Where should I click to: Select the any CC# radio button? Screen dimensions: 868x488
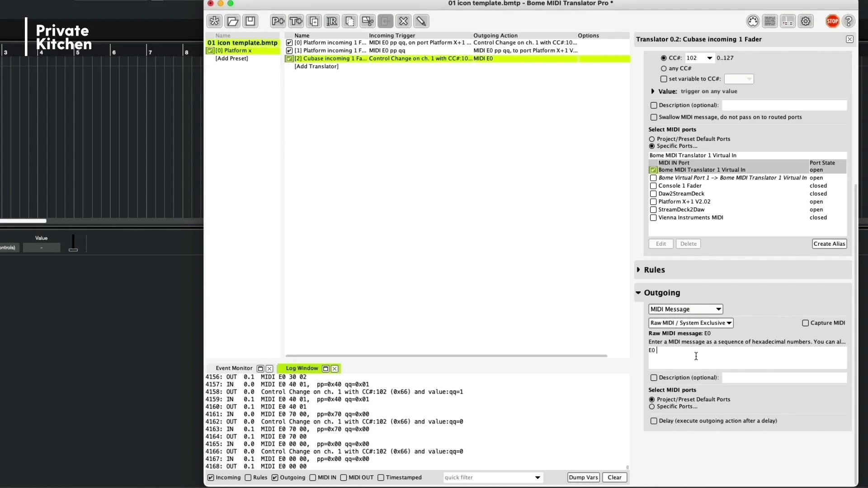click(x=664, y=69)
